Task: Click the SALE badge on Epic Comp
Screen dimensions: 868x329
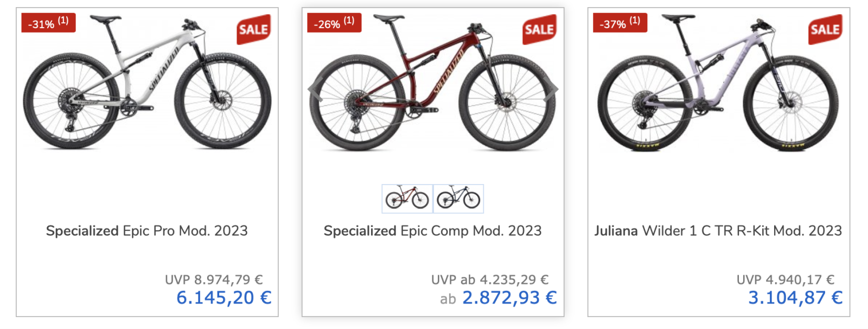Action: (539, 29)
